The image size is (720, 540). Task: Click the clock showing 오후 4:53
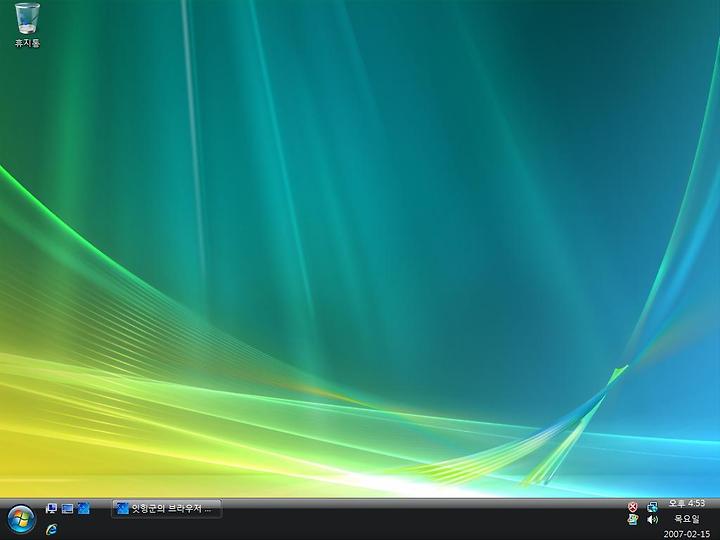coord(686,503)
